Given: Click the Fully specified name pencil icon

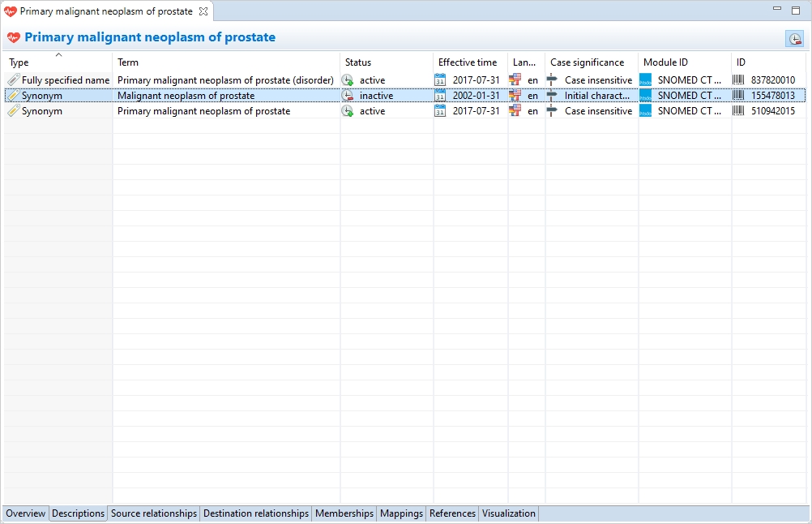Looking at the screenshot, I should (x=13, y=80).
